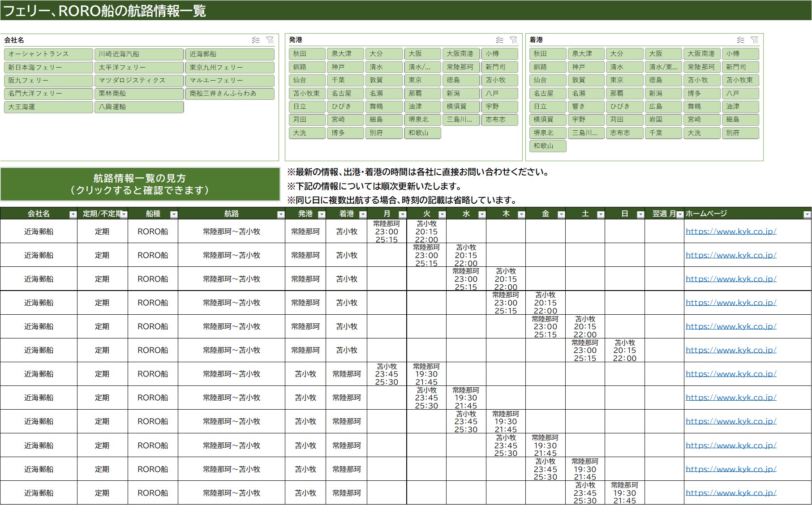The width and height of the screenshot is (812, 505).
Task: Open 船種 column filter dropdown
Action: pyautogui.click(x=174, y=214)
